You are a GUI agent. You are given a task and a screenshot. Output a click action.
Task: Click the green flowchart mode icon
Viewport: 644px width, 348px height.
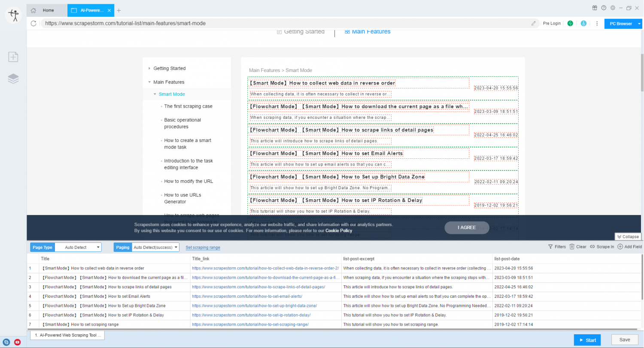(x=570, y=23)
